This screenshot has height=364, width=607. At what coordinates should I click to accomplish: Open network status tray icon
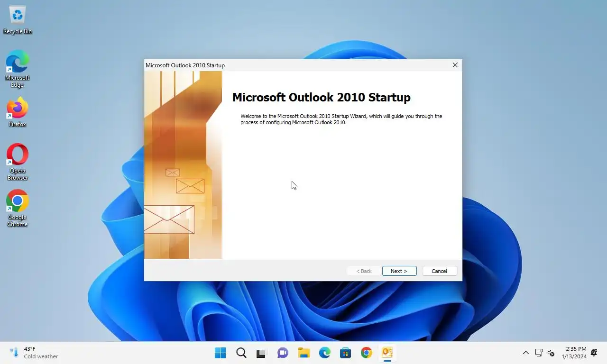coord(539,353)
